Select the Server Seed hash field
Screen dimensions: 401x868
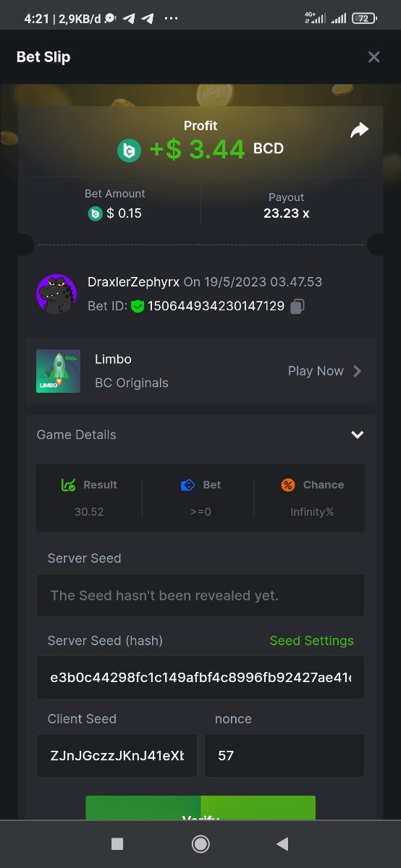[200, 678]
